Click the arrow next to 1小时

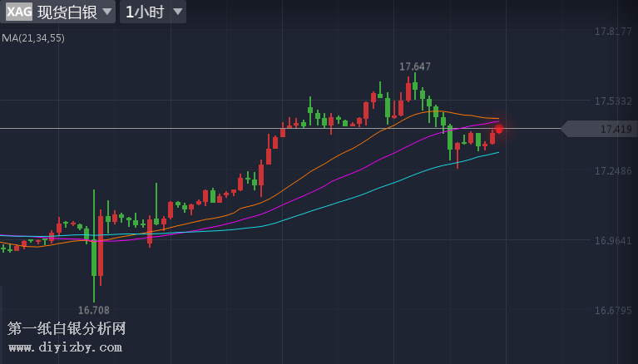pos(177,12)
